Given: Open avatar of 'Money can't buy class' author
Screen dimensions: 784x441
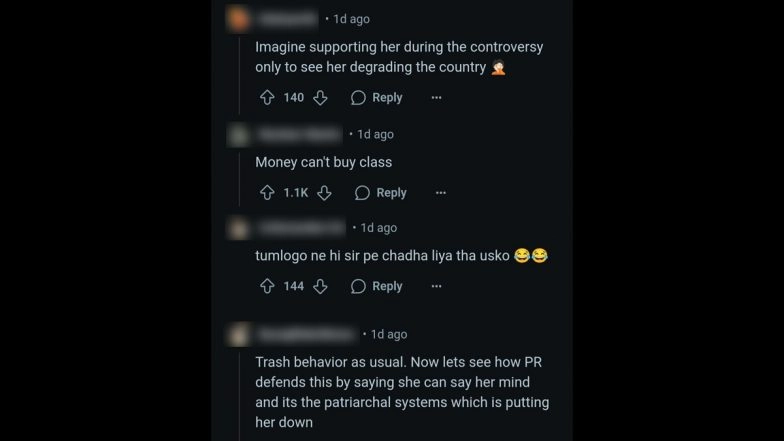Looking at the screenshot, I should click(x=238, y=134).
